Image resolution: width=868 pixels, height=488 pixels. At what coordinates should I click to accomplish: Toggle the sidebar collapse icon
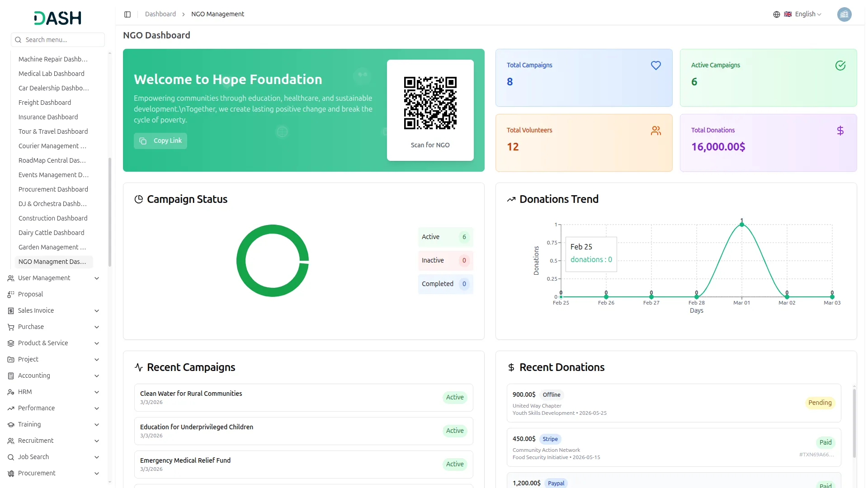click(127, 14)
